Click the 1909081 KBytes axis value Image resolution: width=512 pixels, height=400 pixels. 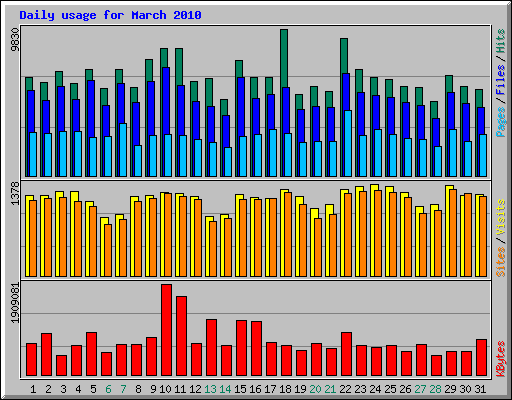tap(15, 303)
